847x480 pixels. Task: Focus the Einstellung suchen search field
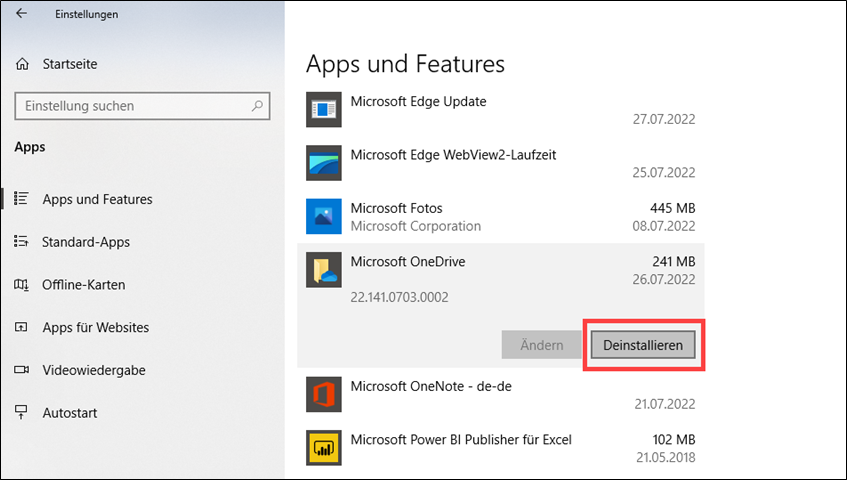pos(142,106)
